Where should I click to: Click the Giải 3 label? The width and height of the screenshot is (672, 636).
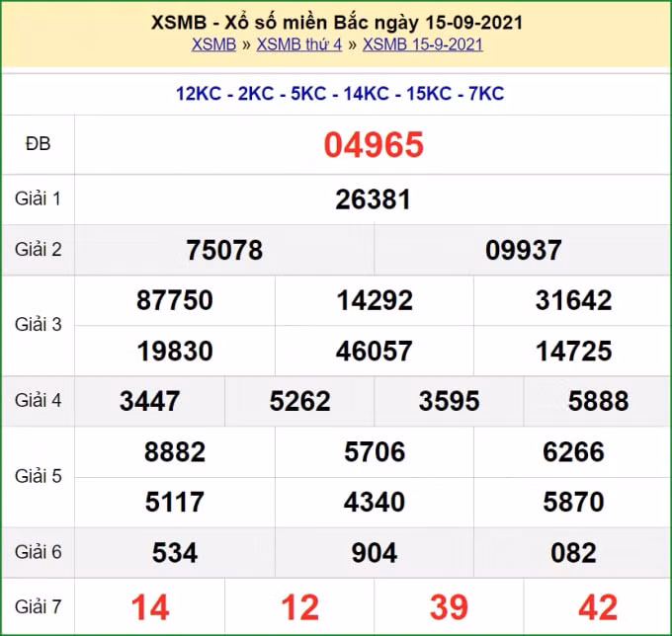[x=38, y=325]
